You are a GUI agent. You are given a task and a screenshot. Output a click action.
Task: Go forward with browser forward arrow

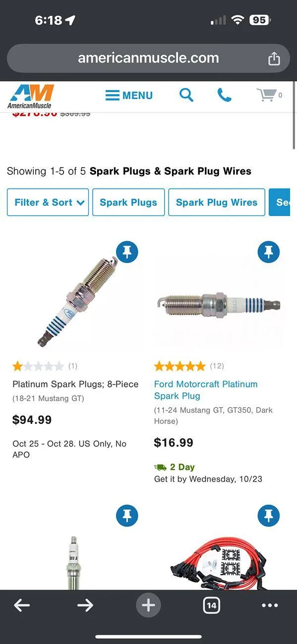[x=85, y=605]
